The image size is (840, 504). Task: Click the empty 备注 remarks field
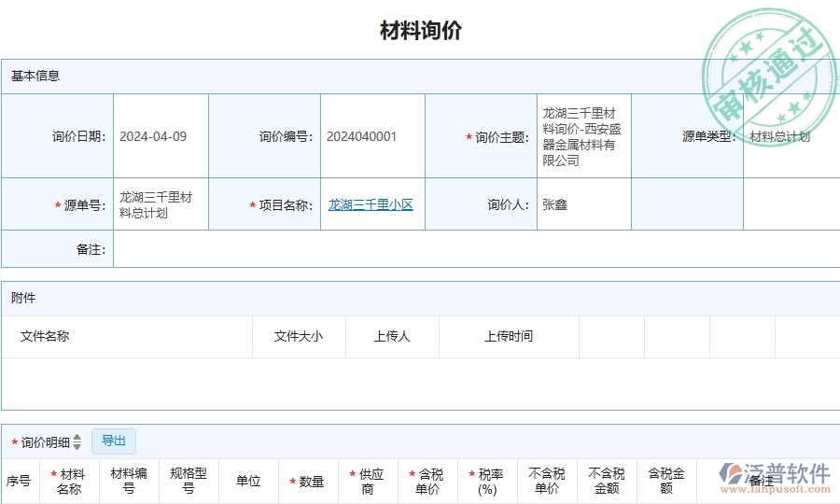pos(476,249)
